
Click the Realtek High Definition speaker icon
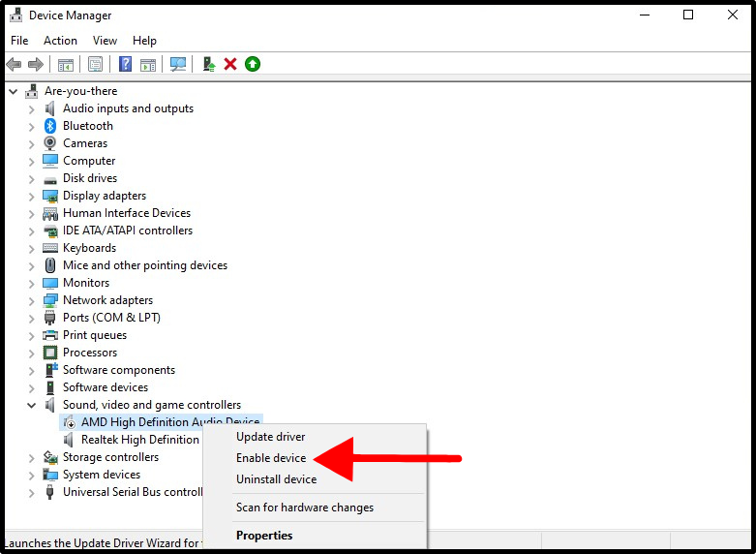(69, 440)
